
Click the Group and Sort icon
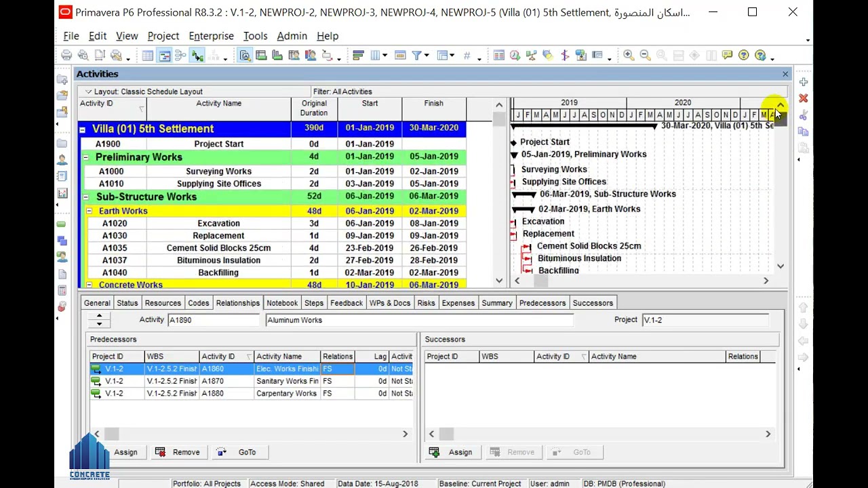click(443, 56)
